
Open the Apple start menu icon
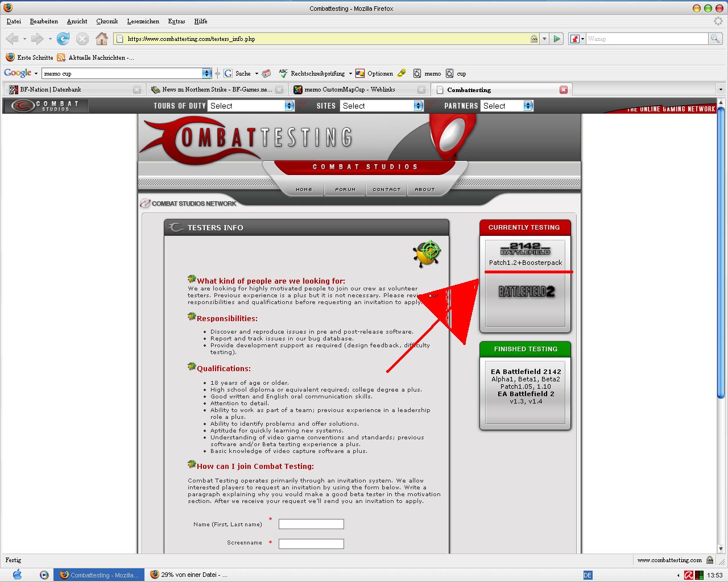16,575
